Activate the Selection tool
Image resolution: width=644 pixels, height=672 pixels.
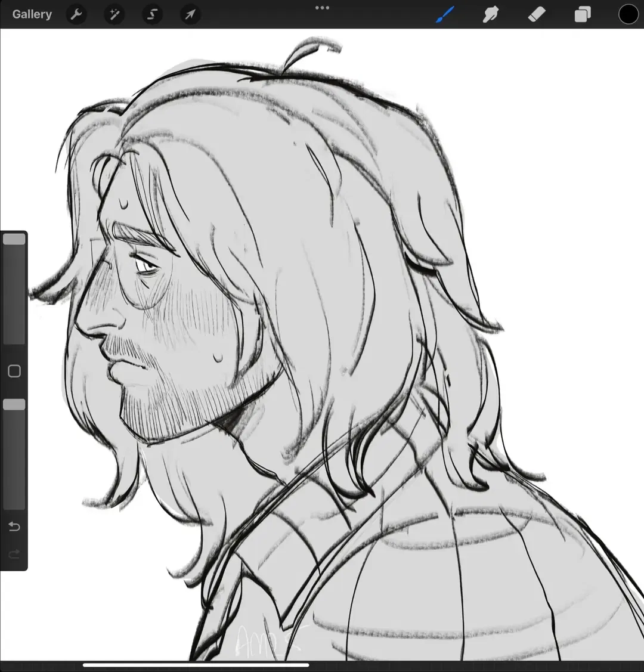pos(152,14)
